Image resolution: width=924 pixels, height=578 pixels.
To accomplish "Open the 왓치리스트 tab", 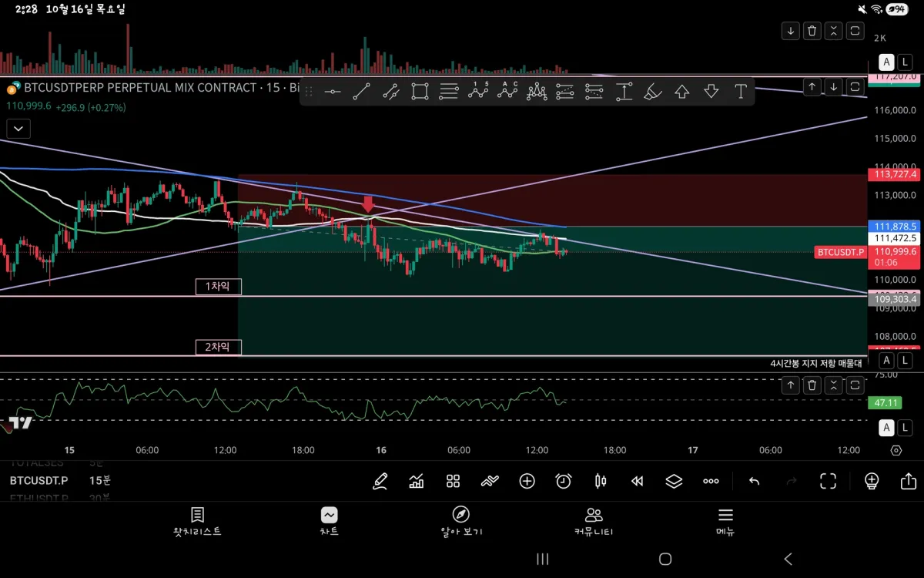I will coord(197,522).
